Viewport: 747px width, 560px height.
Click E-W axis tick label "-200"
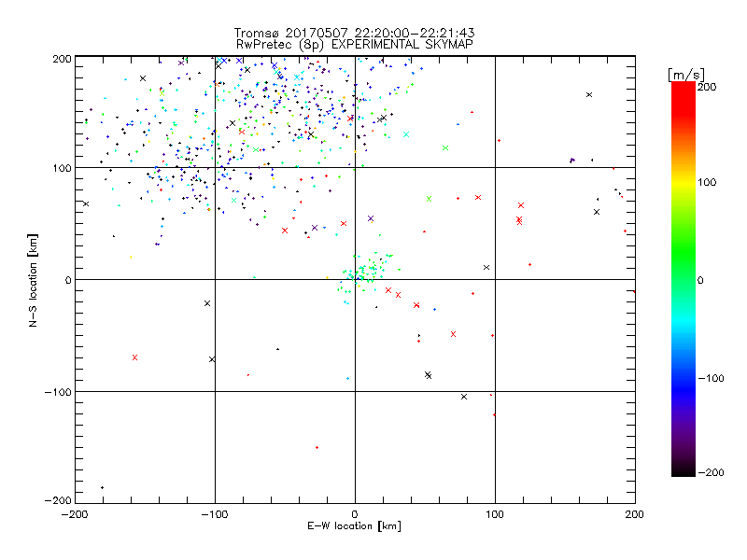(75, 514)
